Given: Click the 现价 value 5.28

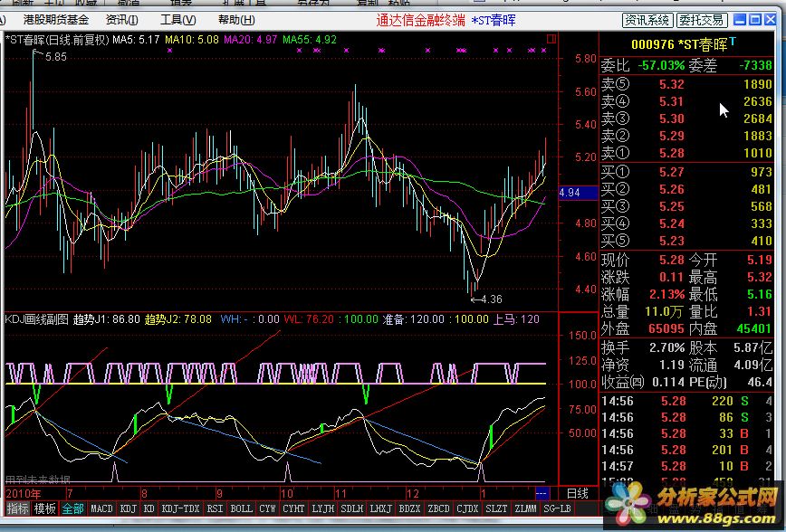Looking at the screenshot, I should tap(672, 260).
